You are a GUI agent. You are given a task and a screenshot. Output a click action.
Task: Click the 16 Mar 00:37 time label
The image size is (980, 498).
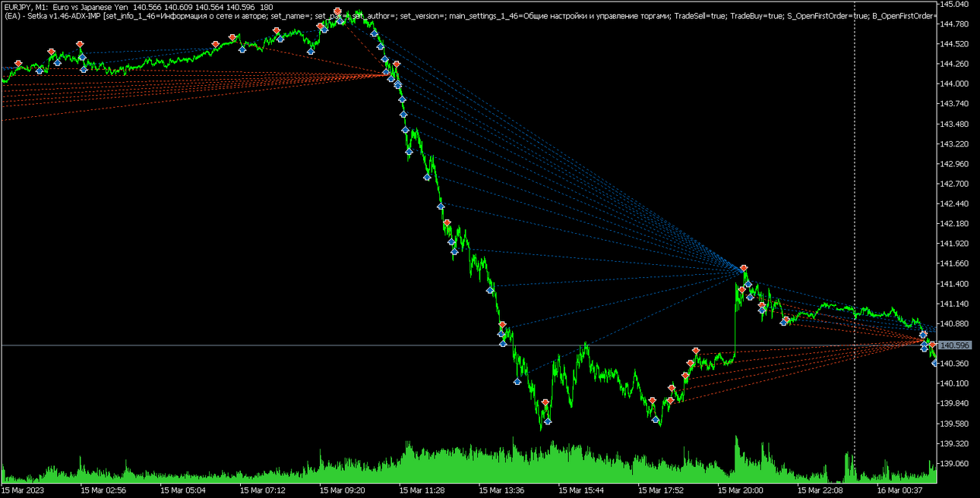pyautogui.click(x=901, y=490)
